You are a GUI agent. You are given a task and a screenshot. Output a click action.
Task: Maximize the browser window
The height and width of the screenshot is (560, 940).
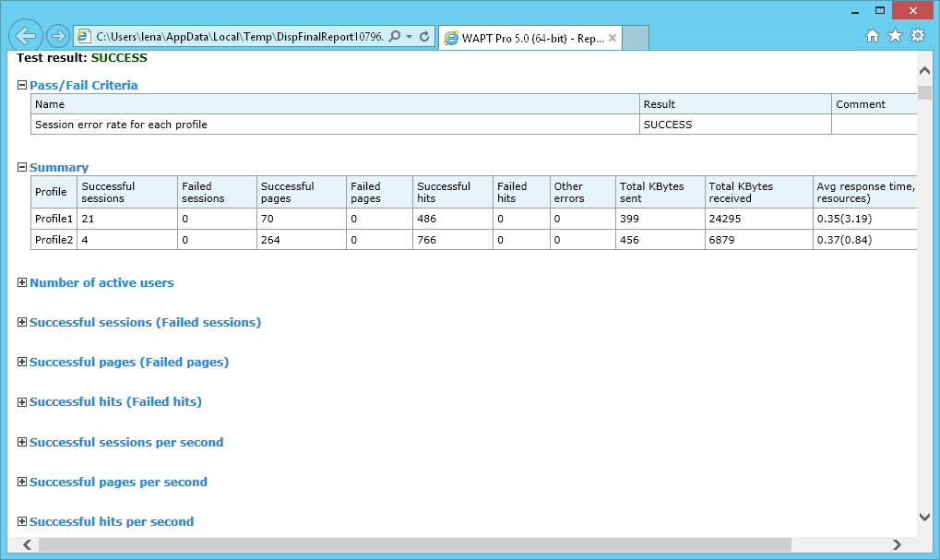(879, 11)
